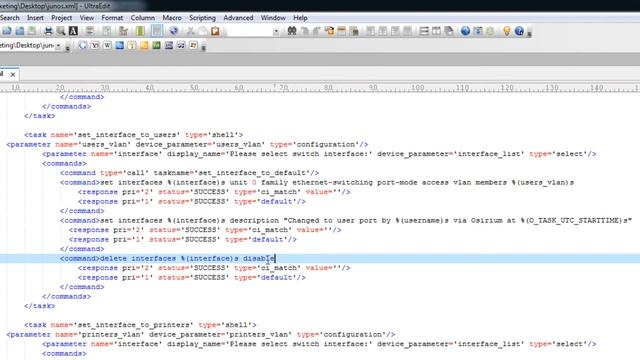Open the Advanced menu
The width and height of the screenshot is (640, 360).
click(x=238, y=18)
